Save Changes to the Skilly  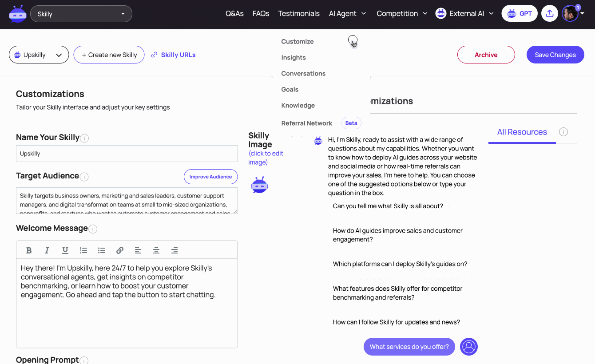555,55
